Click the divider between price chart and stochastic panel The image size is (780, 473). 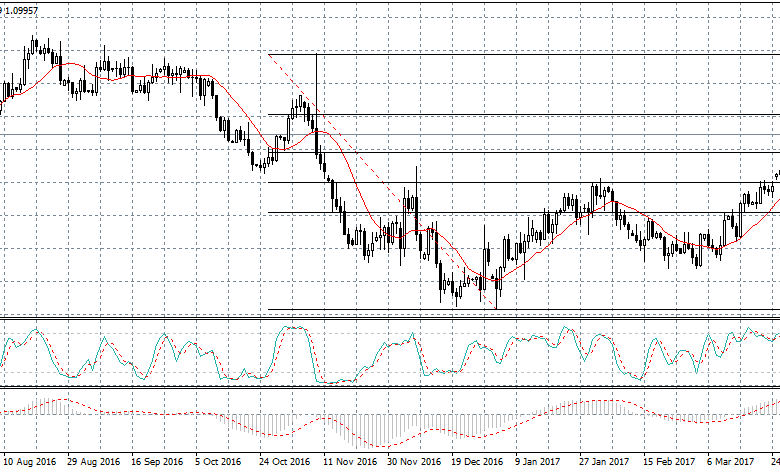click(390, 319)
